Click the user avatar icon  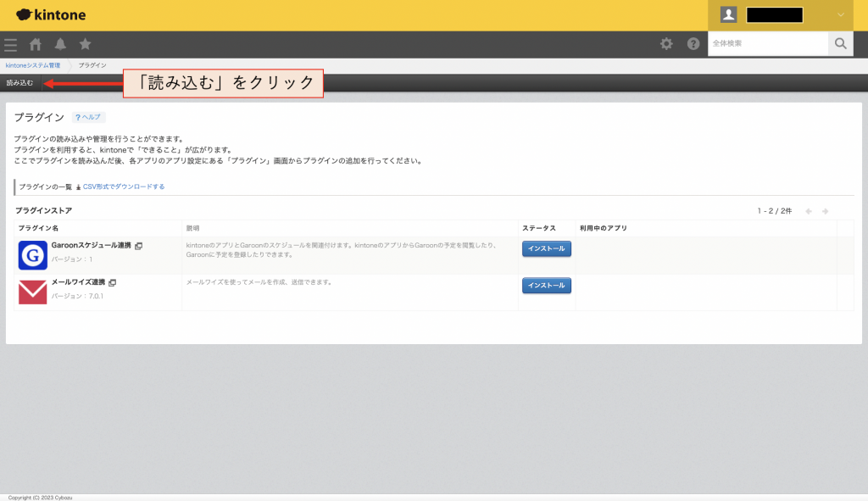(728, 15)
